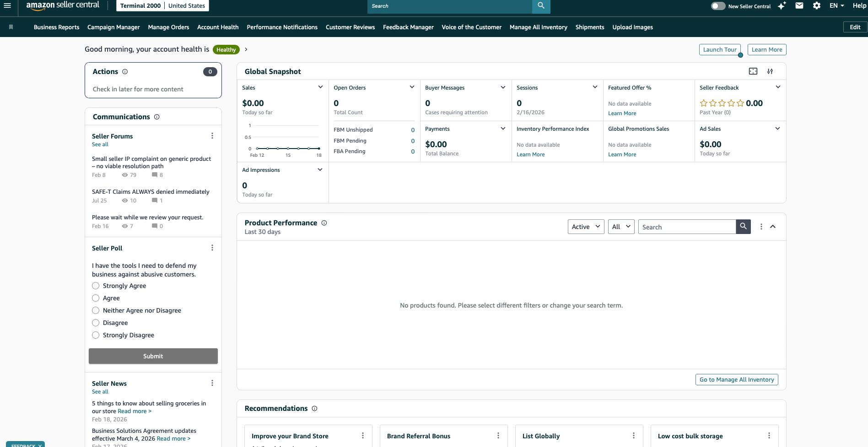868x447 pixels.
Task: Click the Recommendations info icon
Action: click(x=314, y=409)
